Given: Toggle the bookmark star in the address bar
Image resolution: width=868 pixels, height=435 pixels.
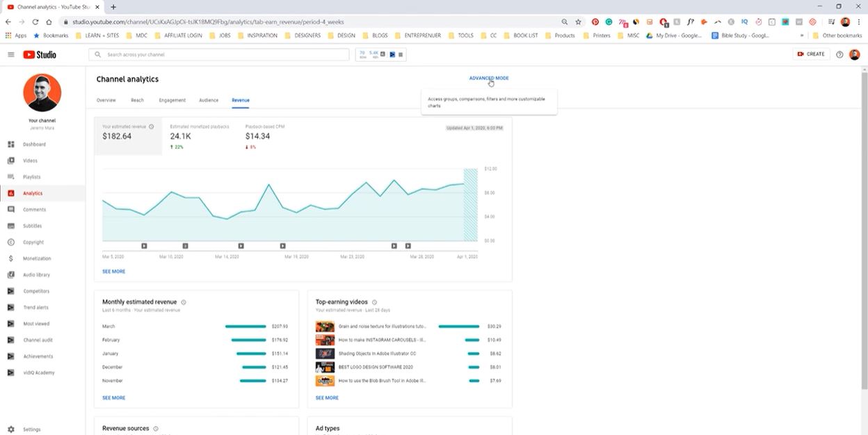Looking at the screenshot, I should click(578, 22).
